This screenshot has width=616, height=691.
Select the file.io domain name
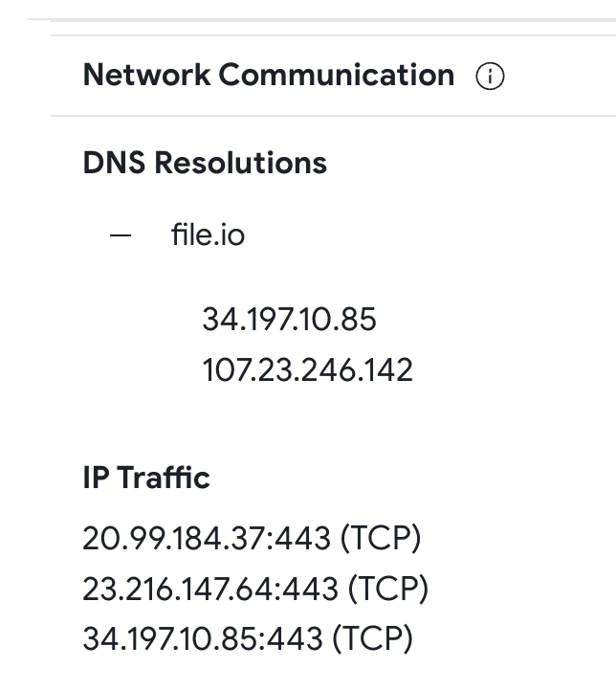tap(208, 234)
